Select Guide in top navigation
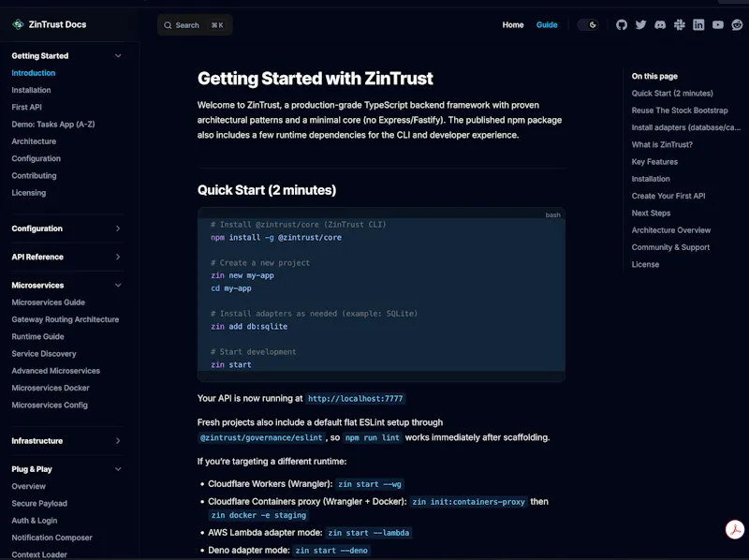This screenshot has width=749, height=560. point(547,25)
